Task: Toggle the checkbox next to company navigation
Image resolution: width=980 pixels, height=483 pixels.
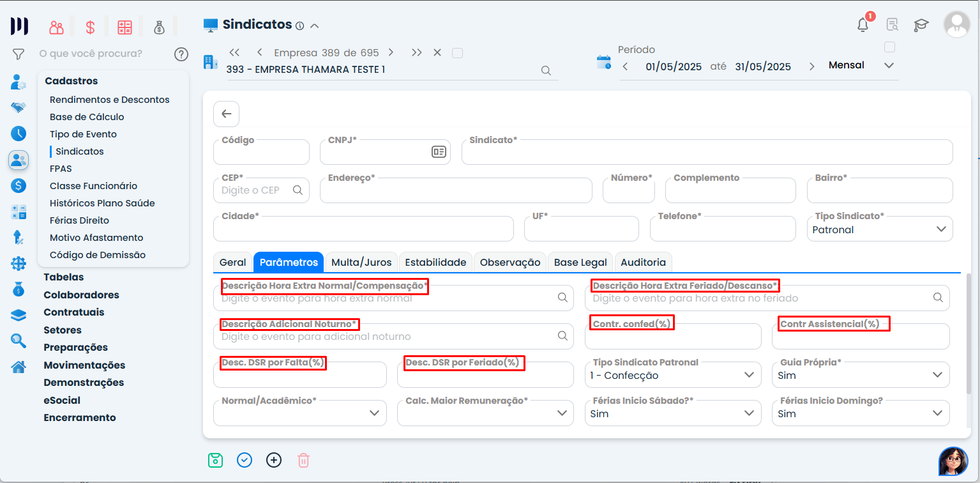Action: click(457, 53)
